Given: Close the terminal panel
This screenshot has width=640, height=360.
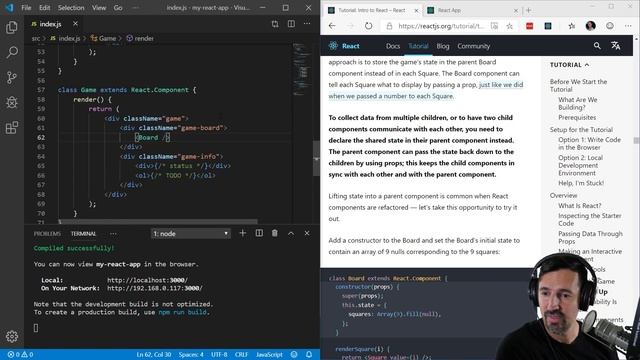Looking at the screenshot, I should (x=307, y=233).
